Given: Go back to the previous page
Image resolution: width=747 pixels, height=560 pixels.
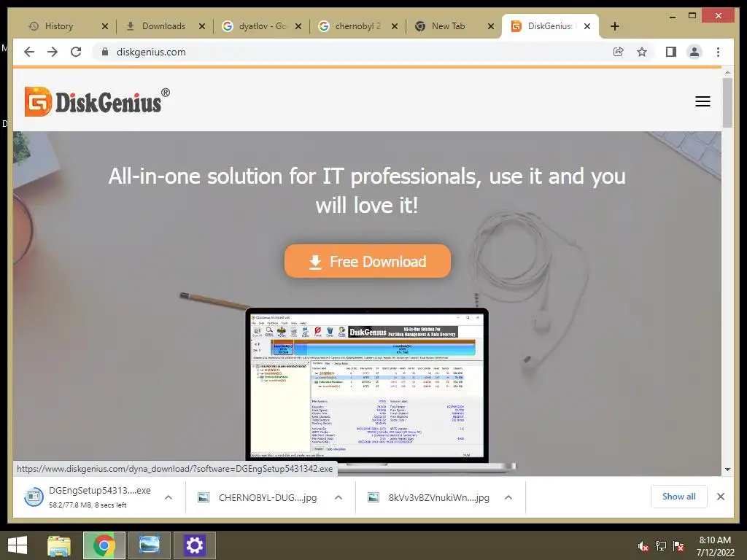Looking at the screenshot, I should 29,52.
